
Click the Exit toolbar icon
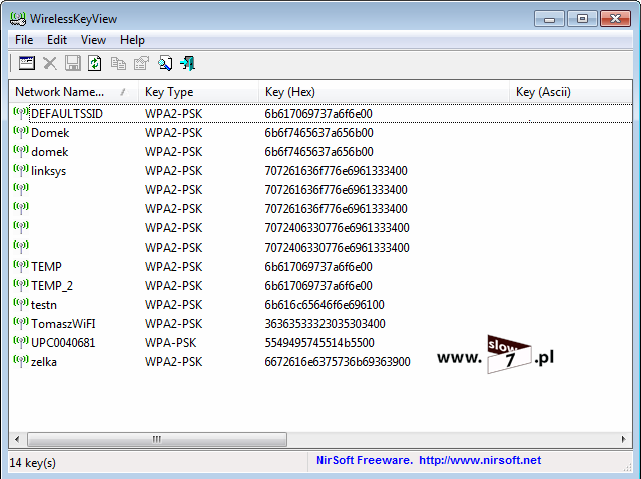[188, 63]
